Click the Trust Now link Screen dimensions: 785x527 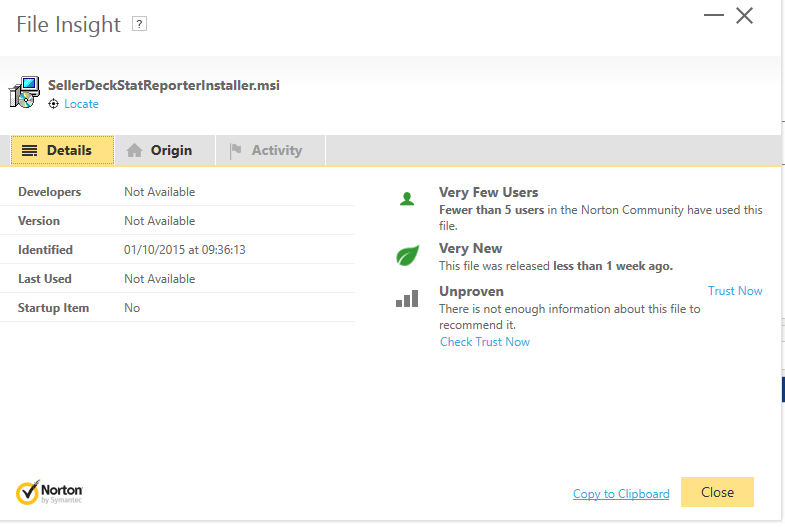click(x=735, y=291)
